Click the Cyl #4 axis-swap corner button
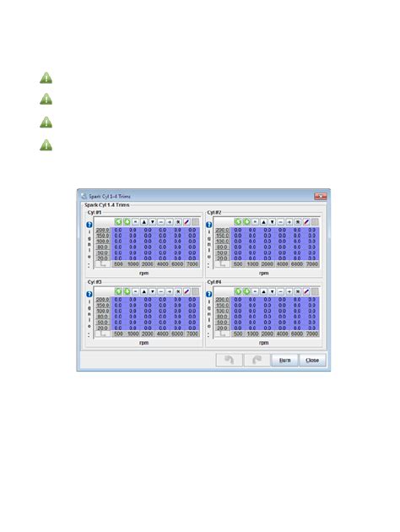This screenshot has height=532, width=400. click(223, 334)
